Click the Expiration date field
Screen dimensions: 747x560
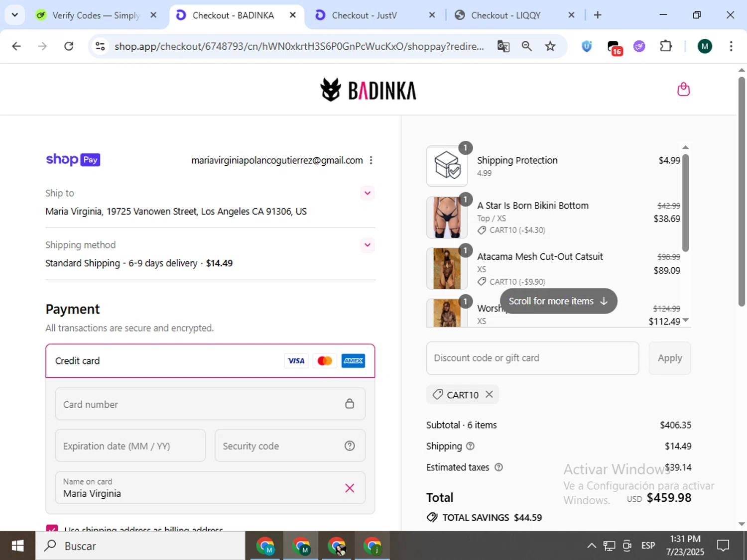point(130,446)
